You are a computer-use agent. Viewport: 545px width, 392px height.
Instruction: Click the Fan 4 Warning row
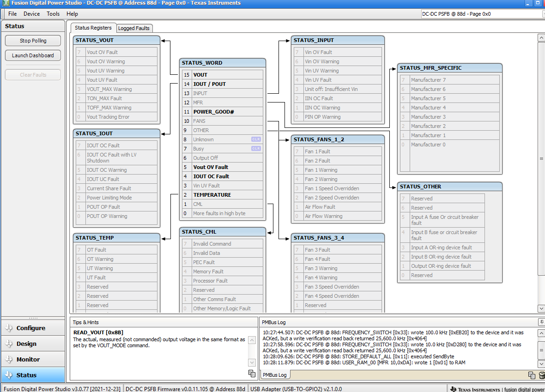pos(338,277)
